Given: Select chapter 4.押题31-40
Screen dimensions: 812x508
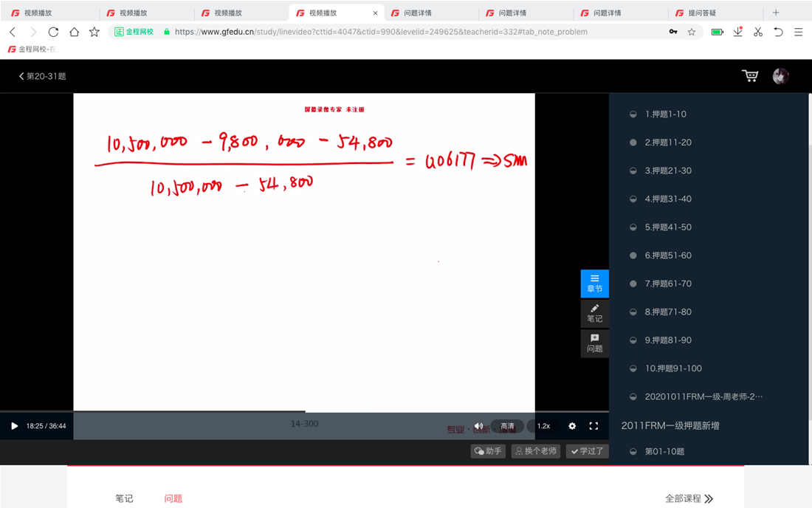Looking at the screenshot, I should tap(668, 199).
